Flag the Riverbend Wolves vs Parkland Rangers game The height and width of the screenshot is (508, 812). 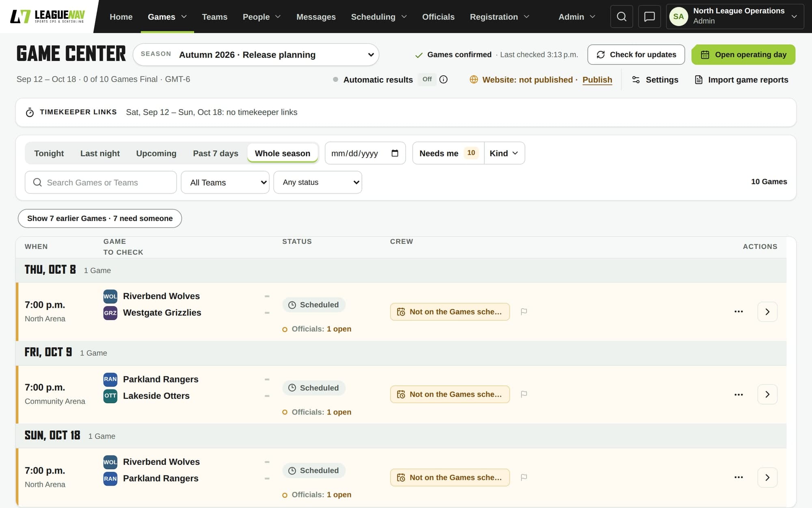pos(524,478)
